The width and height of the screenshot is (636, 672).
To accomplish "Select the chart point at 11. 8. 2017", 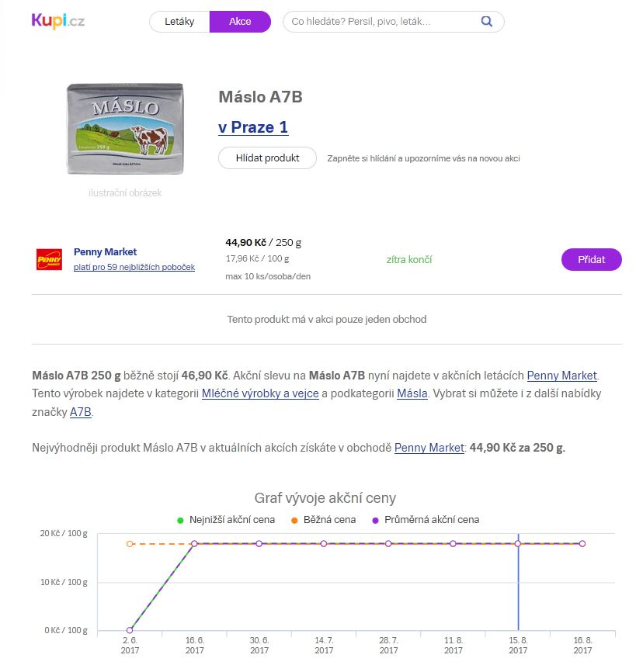I will [454, 543].
